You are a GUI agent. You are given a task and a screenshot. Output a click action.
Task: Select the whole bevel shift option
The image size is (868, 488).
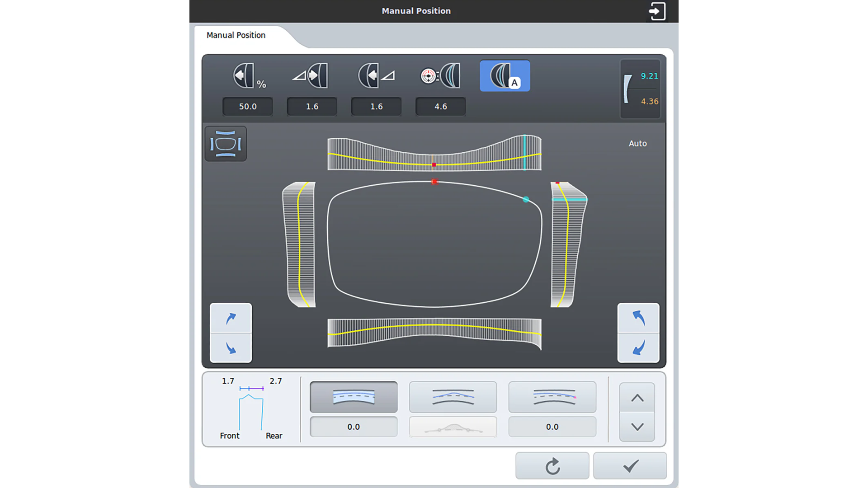(354, 397)
